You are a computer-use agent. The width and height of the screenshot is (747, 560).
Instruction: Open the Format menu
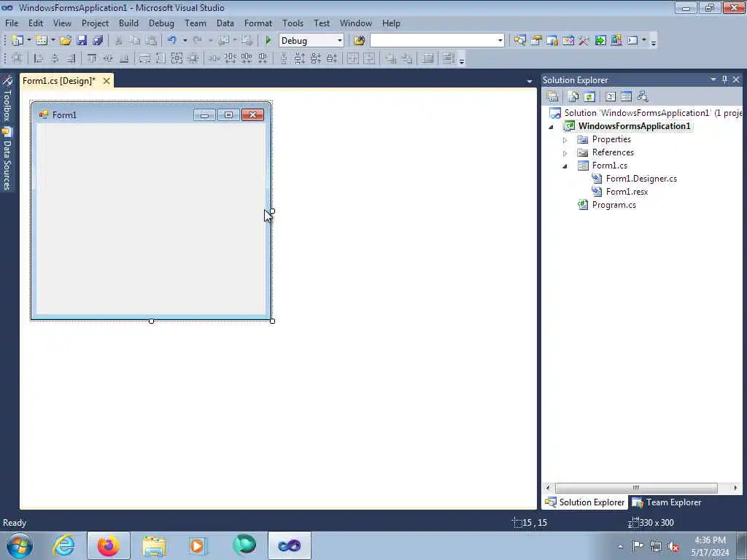[x=258, y=23]
